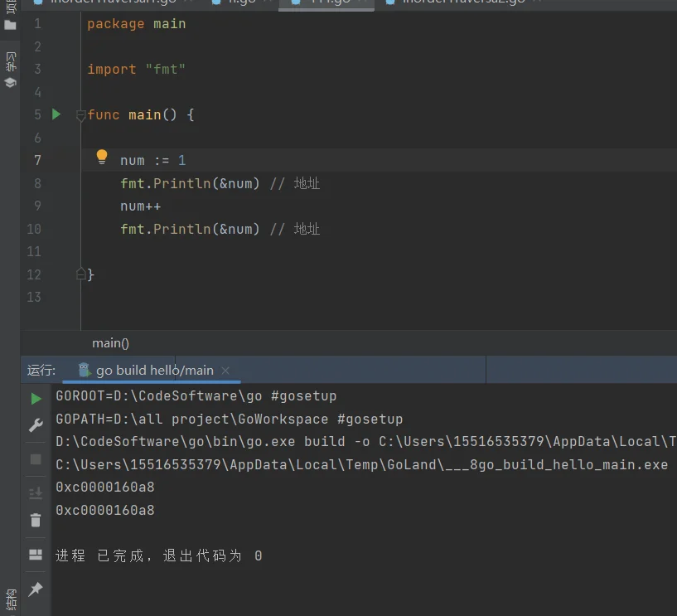Click line number 1 in the gutter
This screenshot has width=677, height=616.
pos(37,23)
